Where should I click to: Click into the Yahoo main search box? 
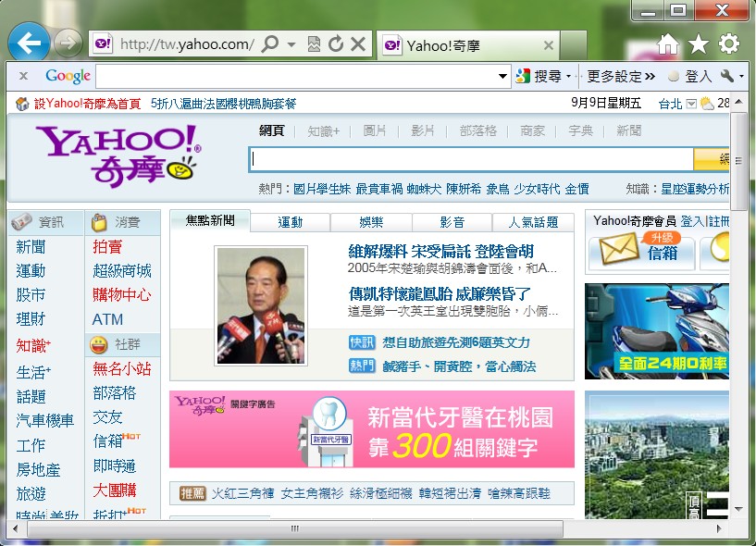[471, 160]
